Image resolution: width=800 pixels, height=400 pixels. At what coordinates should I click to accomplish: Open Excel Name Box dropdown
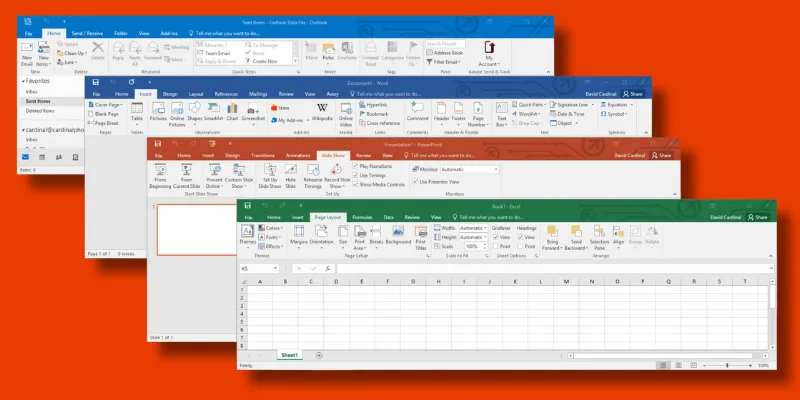[276, 268]
